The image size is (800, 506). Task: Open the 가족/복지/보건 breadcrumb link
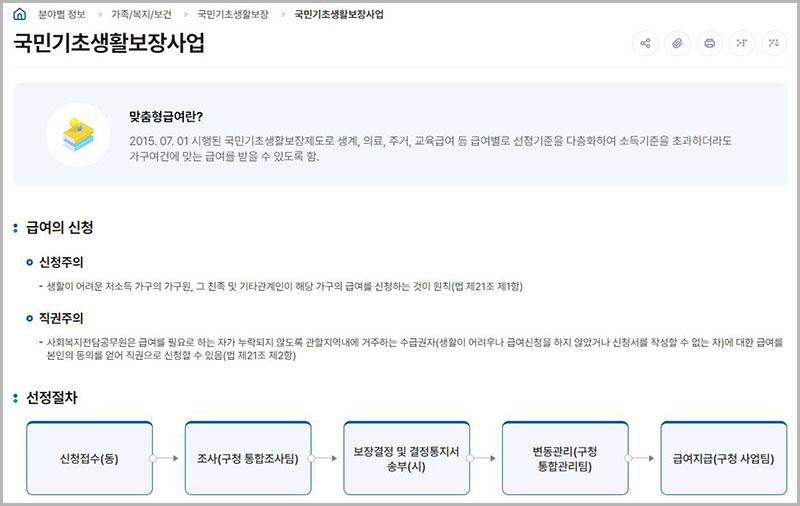(x=140, y=15)
